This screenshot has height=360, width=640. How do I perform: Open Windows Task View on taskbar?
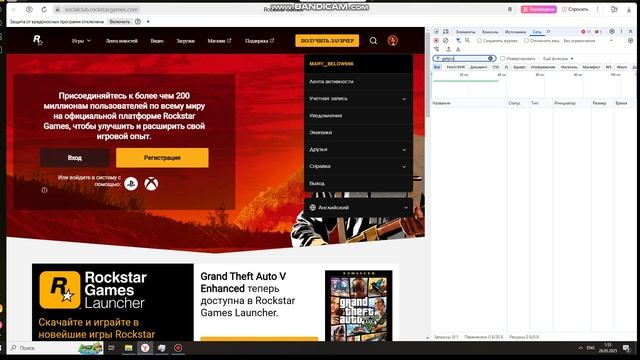pyautogui.click(x=111, y=348)
